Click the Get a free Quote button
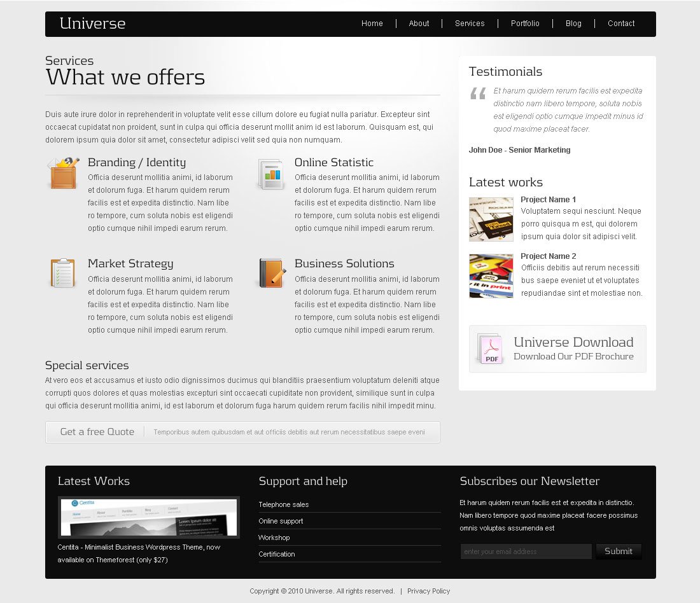Image resolution: width=700 pixels, height=603 pixels. pos(97,432)
